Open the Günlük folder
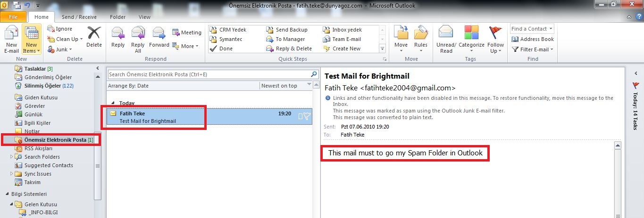The width and height of the screenshot is (644, 218). pos(29,114)
